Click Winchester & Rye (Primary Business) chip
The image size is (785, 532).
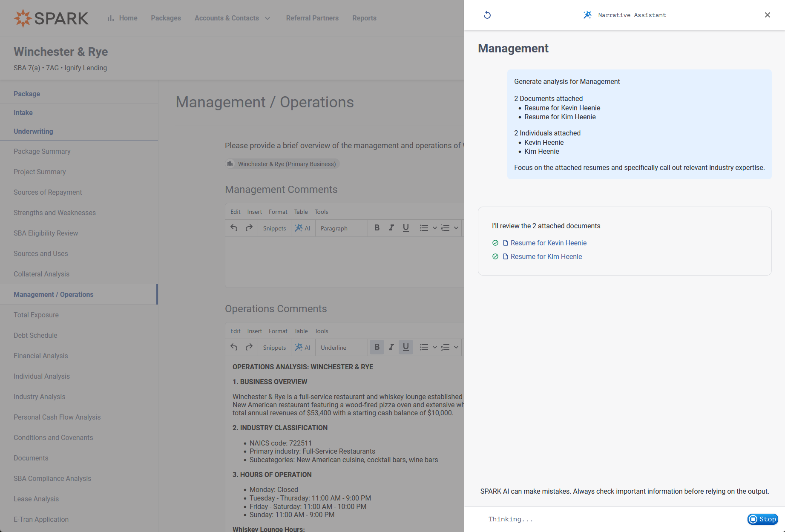282,164
